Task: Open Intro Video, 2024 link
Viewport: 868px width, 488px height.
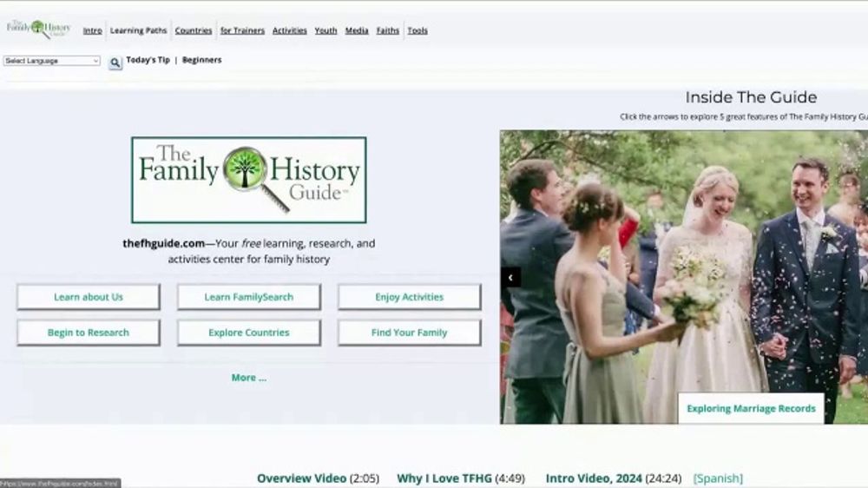Action: tap(594, 478)
